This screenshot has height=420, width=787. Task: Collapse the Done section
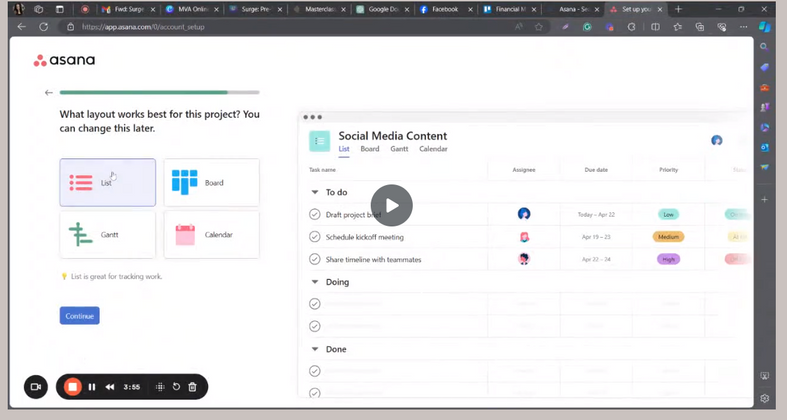click(315, 349)
